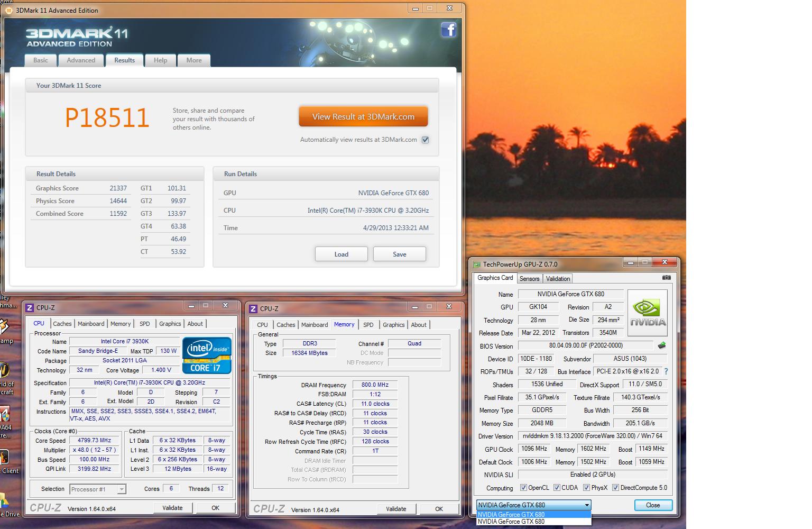
Task: Open the Validation tab in GPU-Z
Action: (558, 279)
